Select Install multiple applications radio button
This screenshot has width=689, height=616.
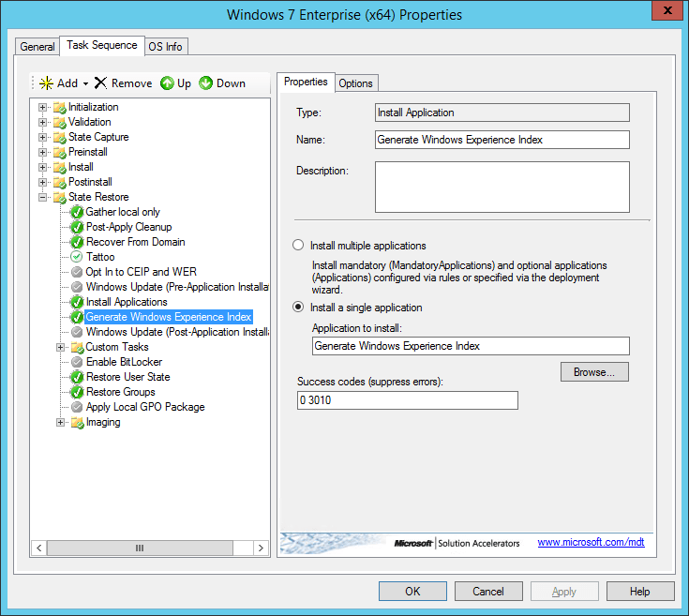point(298,245)
